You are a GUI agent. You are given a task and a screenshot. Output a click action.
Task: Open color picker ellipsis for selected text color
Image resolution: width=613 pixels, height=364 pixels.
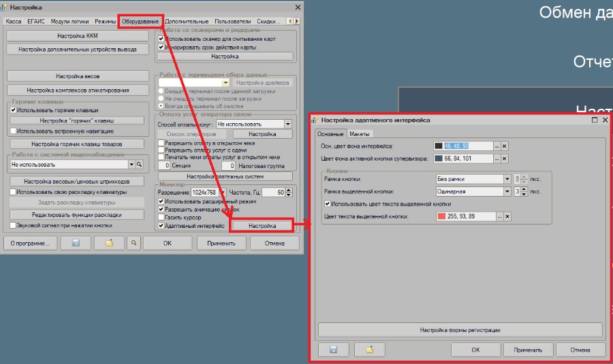500,216
